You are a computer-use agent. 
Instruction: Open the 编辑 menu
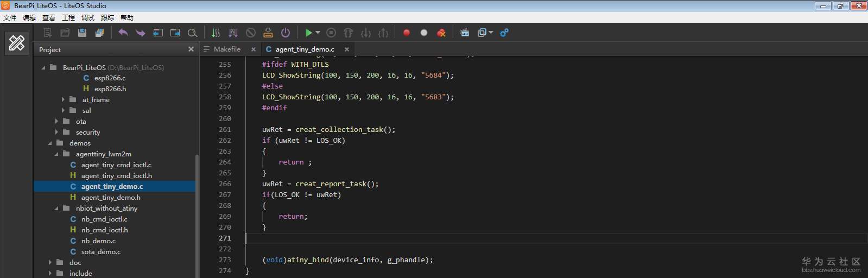click(x=29, y=17)
